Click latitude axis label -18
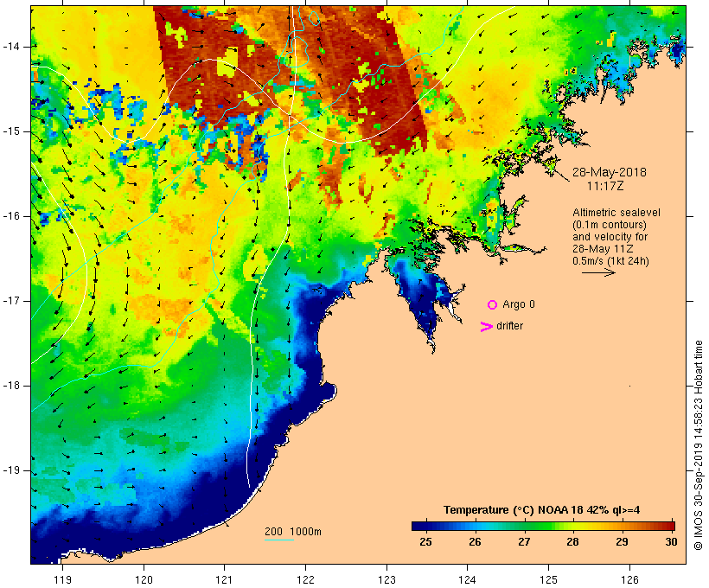The height and width of the screenshot is (588, 709). [x=11, y=386]
